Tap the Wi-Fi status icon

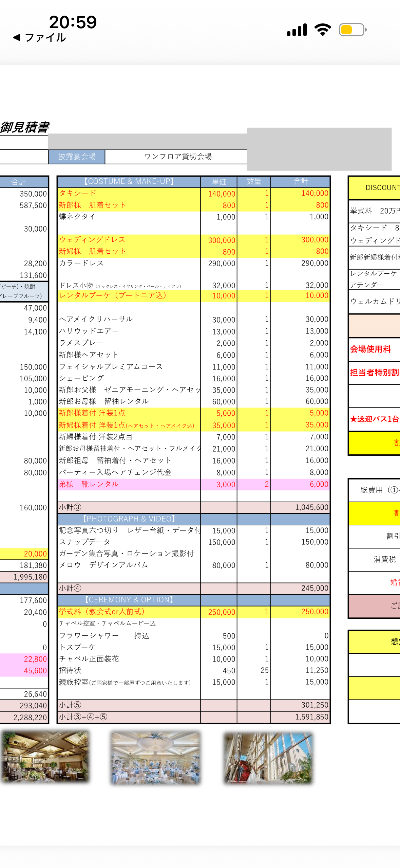coord(323,30)
